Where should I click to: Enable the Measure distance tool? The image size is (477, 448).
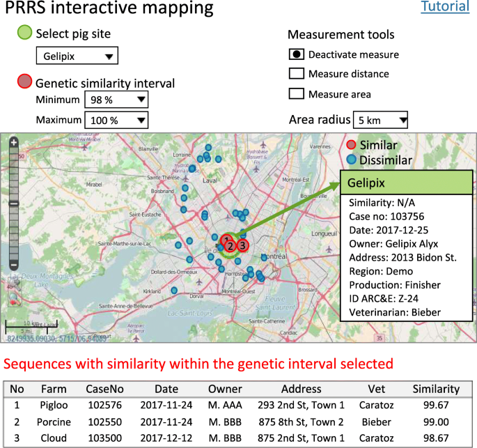pos(297,74)
